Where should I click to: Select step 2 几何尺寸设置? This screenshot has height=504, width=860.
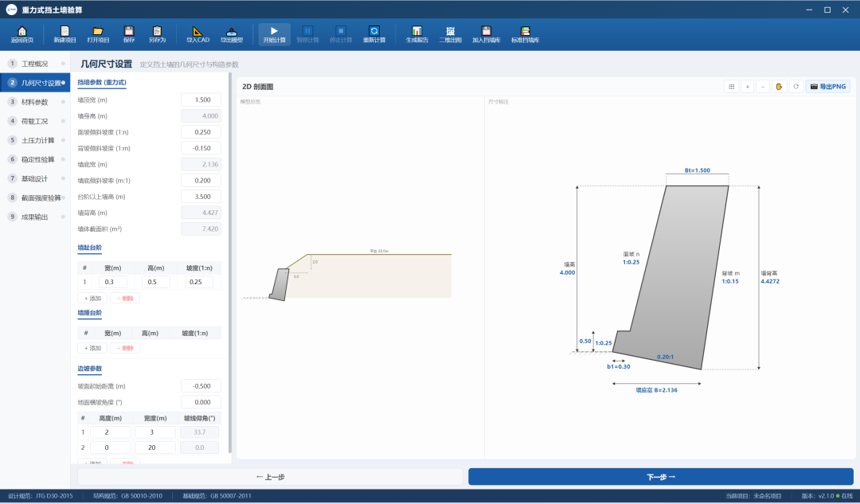tap(35, 83)
